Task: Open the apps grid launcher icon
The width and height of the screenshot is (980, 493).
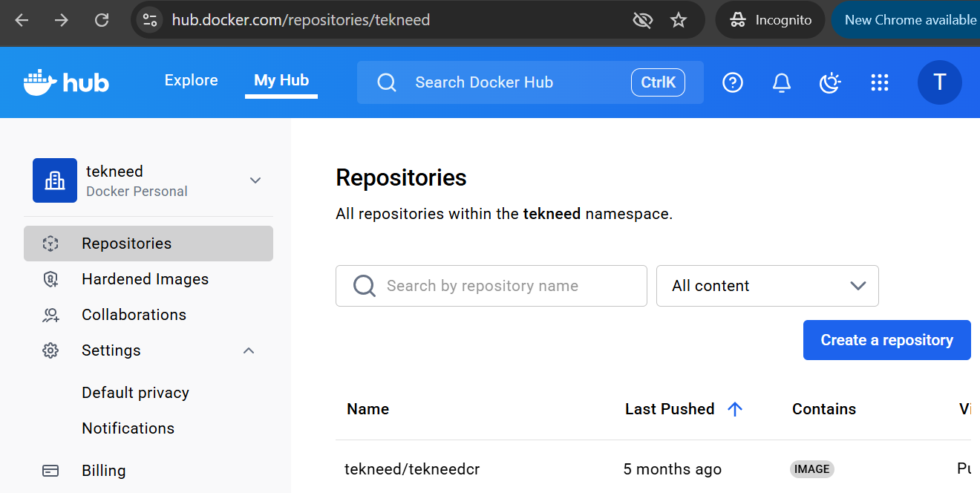Action: 880,82
